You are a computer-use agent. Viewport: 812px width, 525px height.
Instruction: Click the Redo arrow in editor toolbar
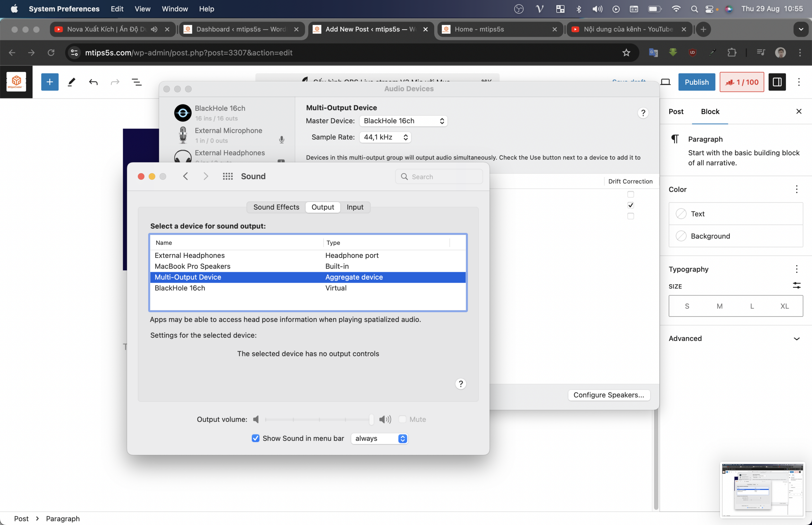click(115, 82)
